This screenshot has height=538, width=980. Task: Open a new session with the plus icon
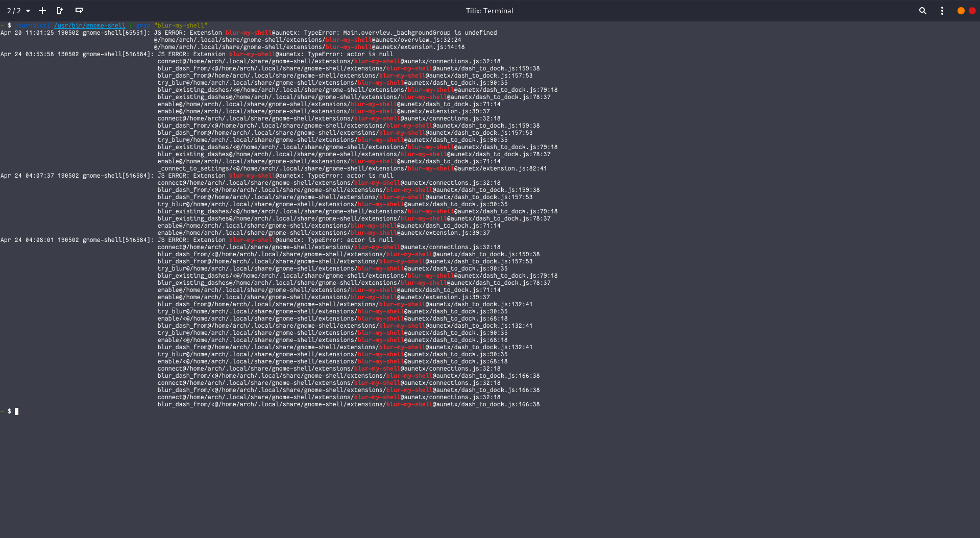42,10
